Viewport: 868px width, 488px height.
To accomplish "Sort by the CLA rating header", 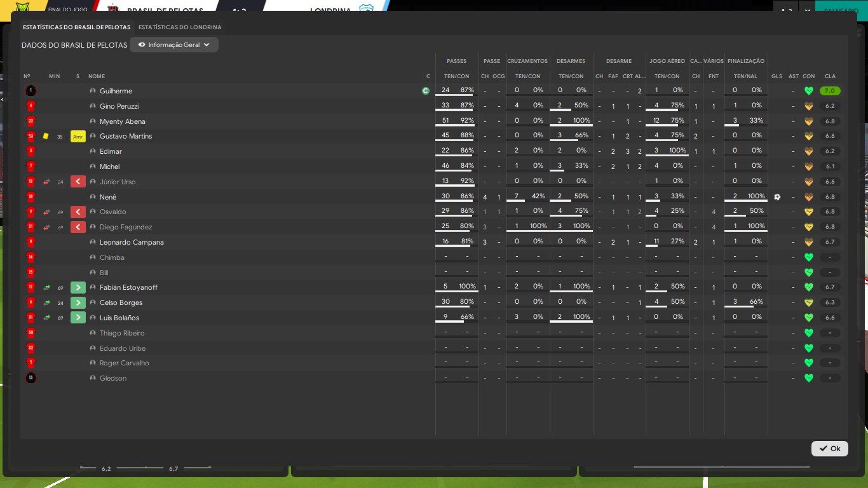I will [x=830, y=76].
